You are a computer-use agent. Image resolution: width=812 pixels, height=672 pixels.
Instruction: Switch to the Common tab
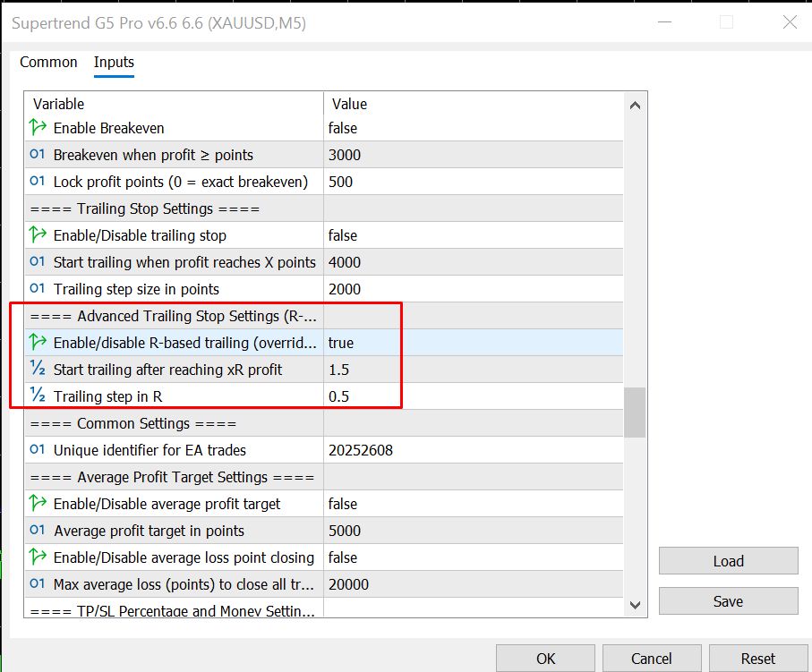coord(48,62)
